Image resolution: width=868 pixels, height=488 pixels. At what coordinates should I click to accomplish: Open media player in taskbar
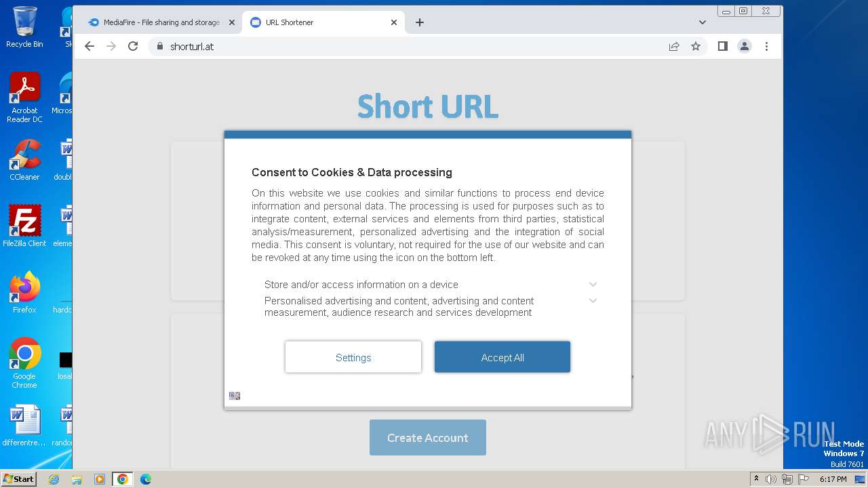coord(100,479)
